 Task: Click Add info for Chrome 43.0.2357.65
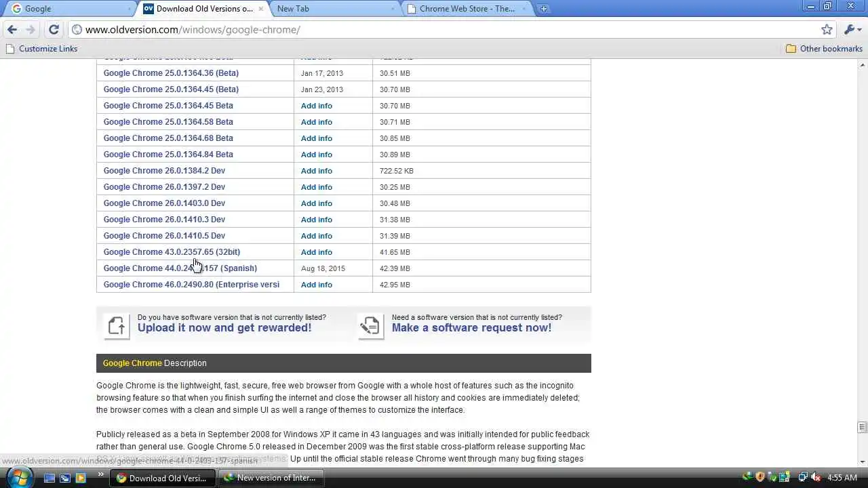pos(317,252)
